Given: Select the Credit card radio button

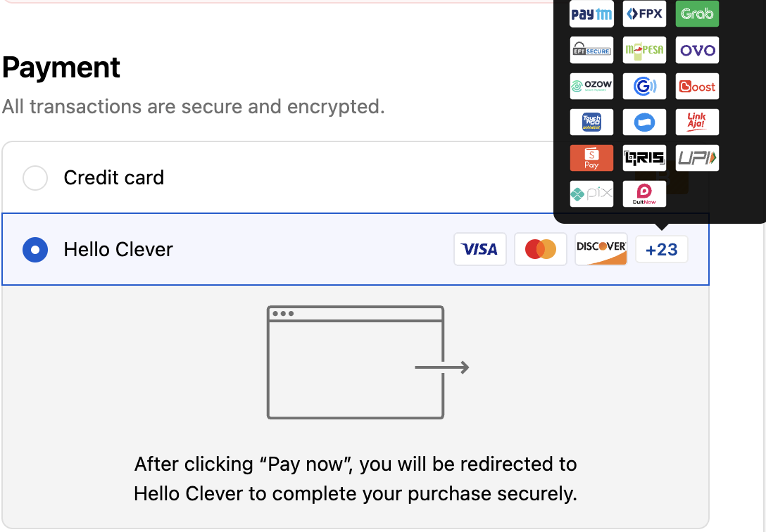Looking at the screenshot, I should 35,178.
